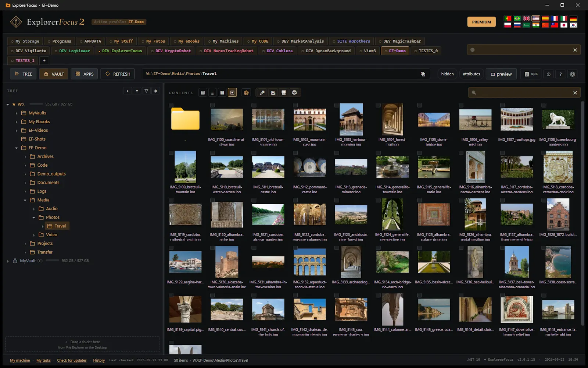The image size is (588, 368).
Task: Tick checkbox for IMG_5100_coastline-at-dawn
Action: point(212,106)
